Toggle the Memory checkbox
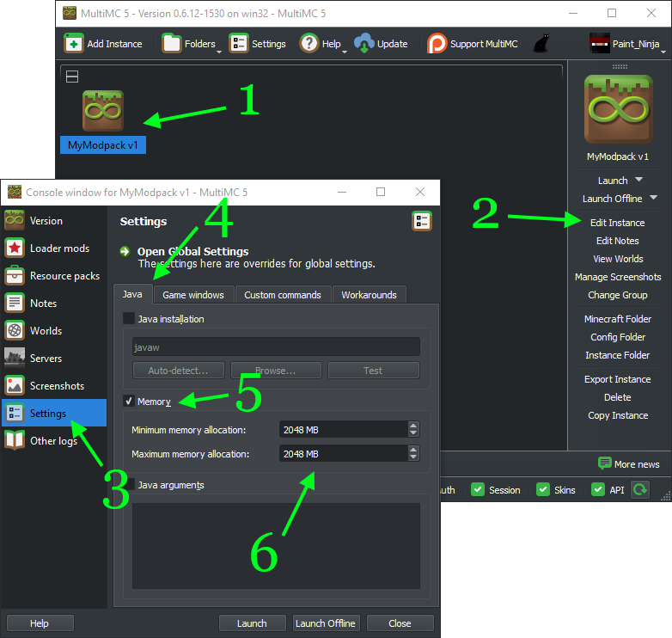The height and width of the screenshot is (638, 672). (x=129, y=401)
